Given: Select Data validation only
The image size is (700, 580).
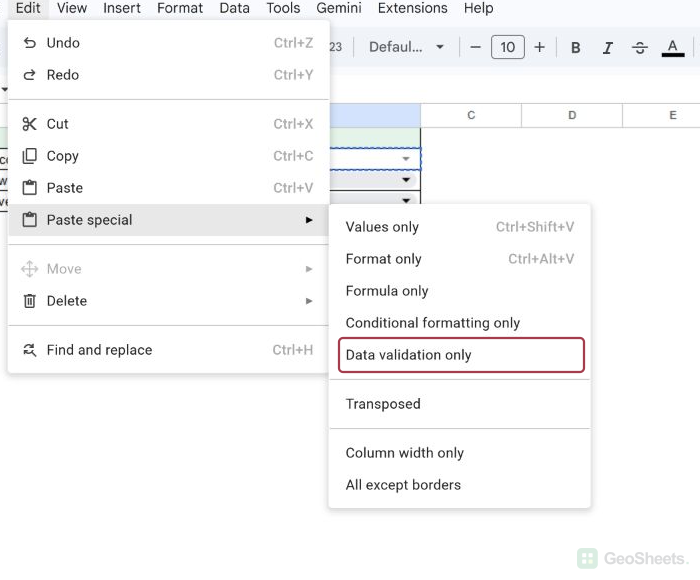Looking at the screenshot, I should pos(461,355).
